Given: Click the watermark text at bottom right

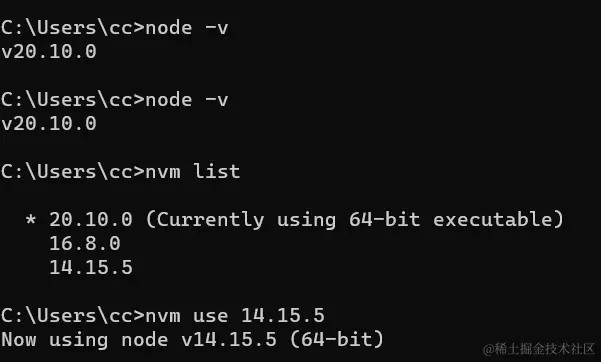Looking at the screenshot, I should pyautogui.click(x=539, y=349).
